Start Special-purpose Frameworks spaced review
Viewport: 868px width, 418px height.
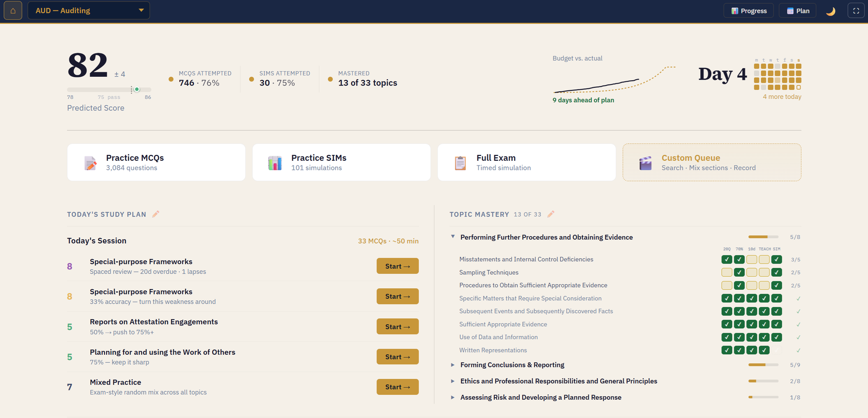click(397, 266)
